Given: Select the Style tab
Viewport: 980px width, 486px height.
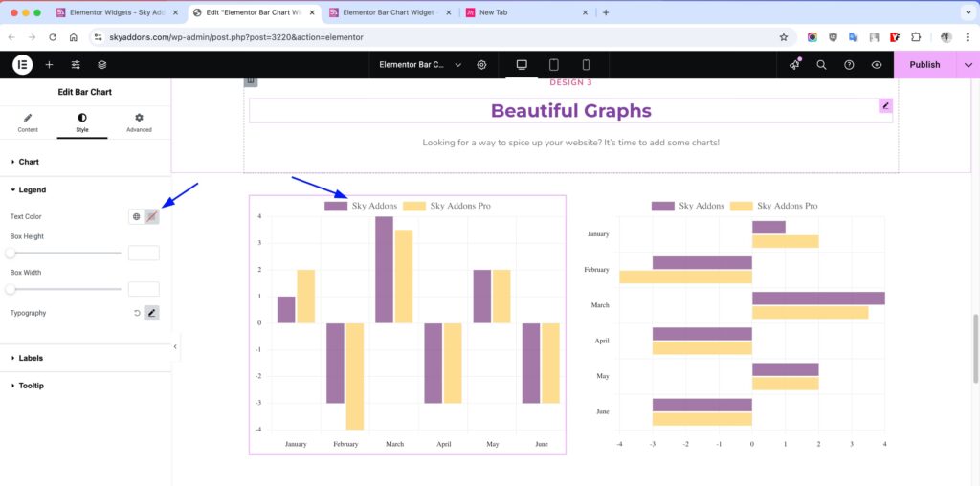Looking at the screenshot, I should point(82,122).
